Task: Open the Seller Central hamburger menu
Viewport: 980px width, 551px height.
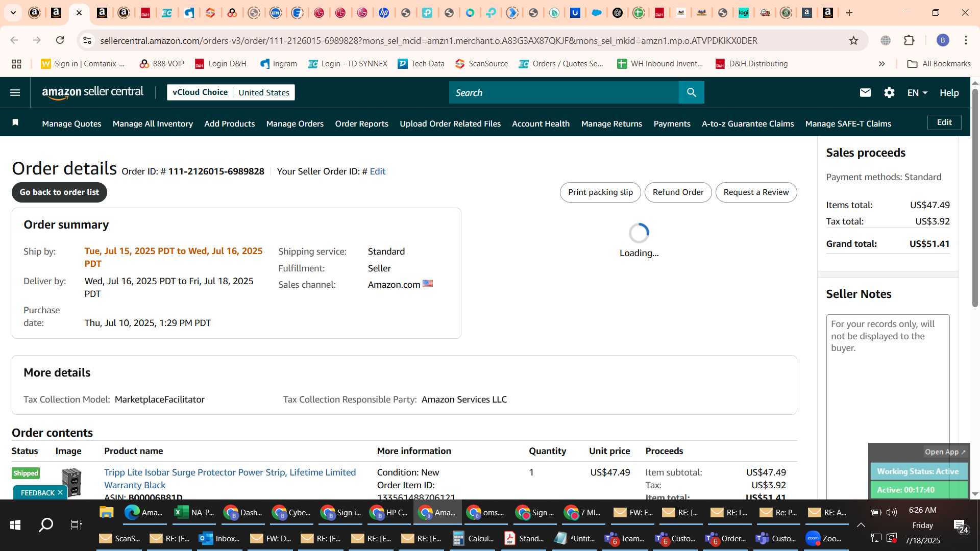Action: point(15,92)
